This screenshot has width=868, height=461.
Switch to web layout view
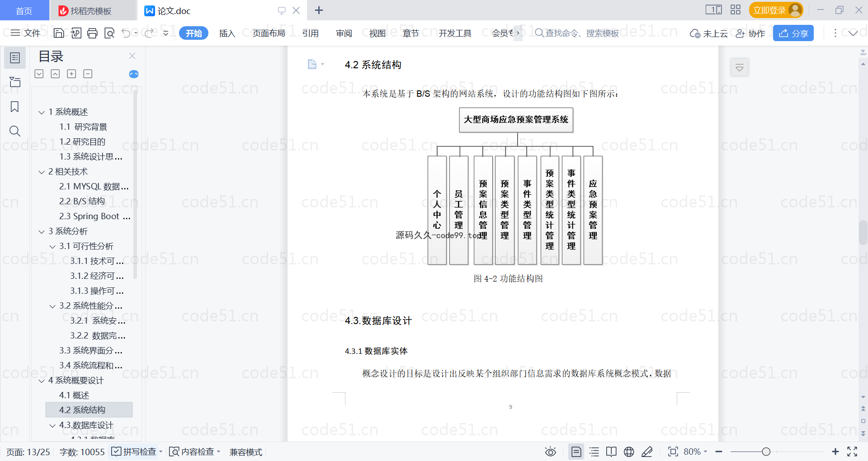coord(629,452)
